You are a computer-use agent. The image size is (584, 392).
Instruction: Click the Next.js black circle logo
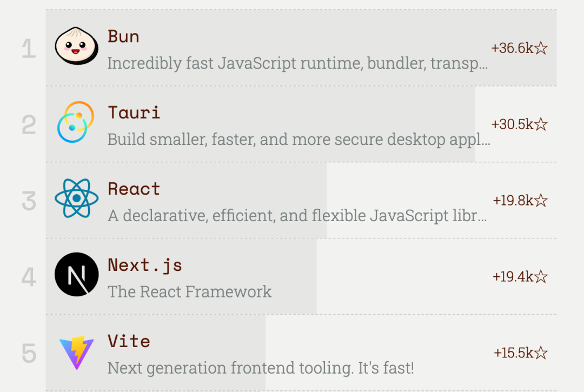click(76, 275)
